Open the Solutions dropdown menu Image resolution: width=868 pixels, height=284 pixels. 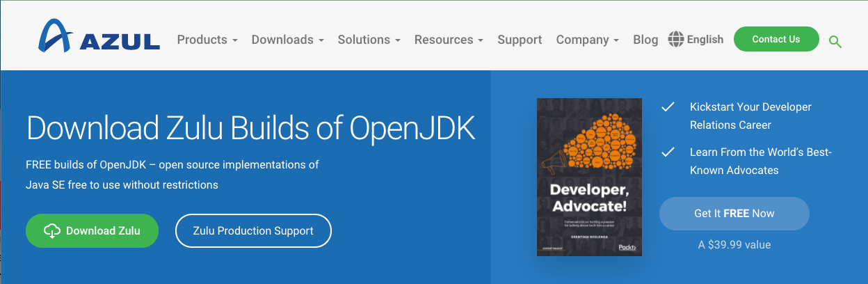click(369, 40)
